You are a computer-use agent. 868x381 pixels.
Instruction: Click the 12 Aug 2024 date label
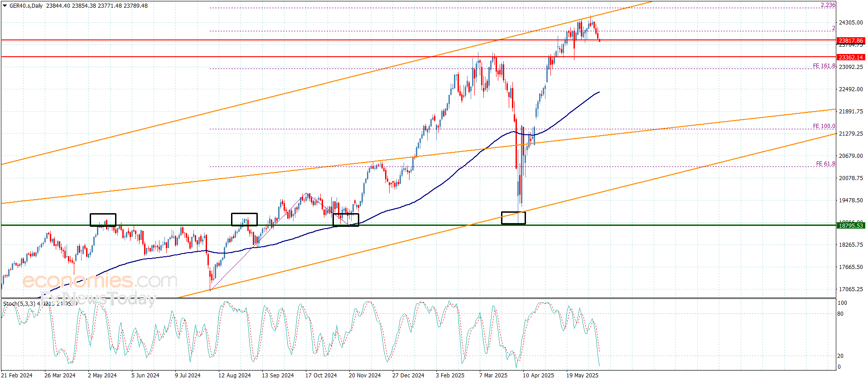pyautogui.click(x=234, y=375)
